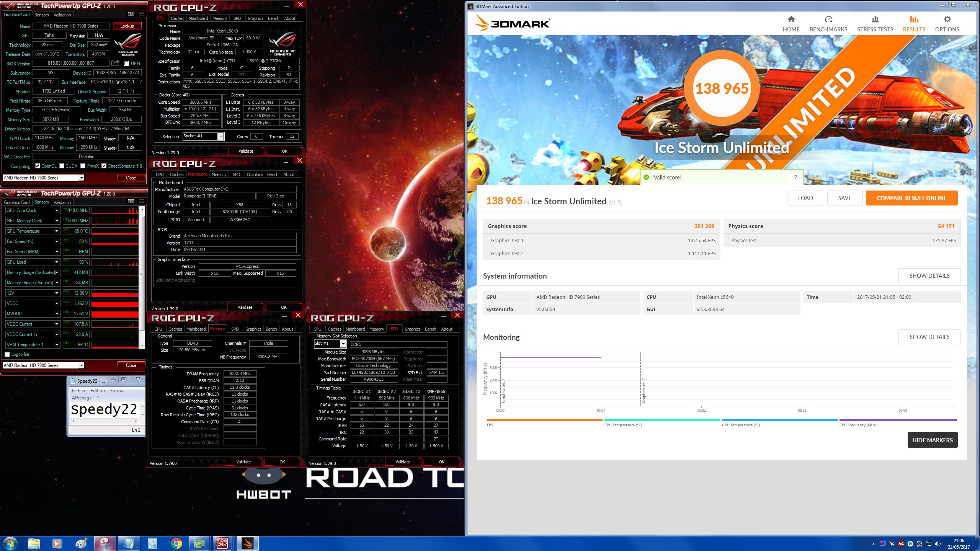Expand the GPU Temperature sensor dropdown
This screenshot has height=551, width=980.
click(x=57, y=231)
